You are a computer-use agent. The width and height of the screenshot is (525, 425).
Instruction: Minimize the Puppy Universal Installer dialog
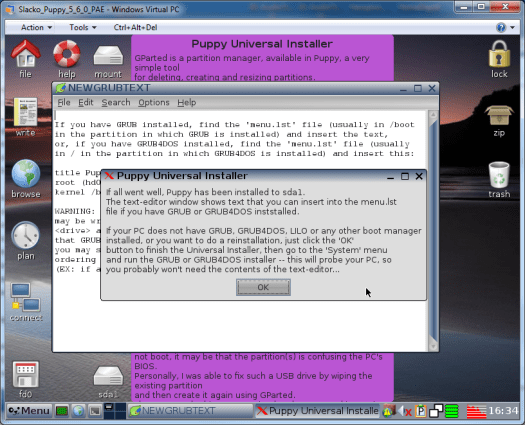[x=390, y=176]
